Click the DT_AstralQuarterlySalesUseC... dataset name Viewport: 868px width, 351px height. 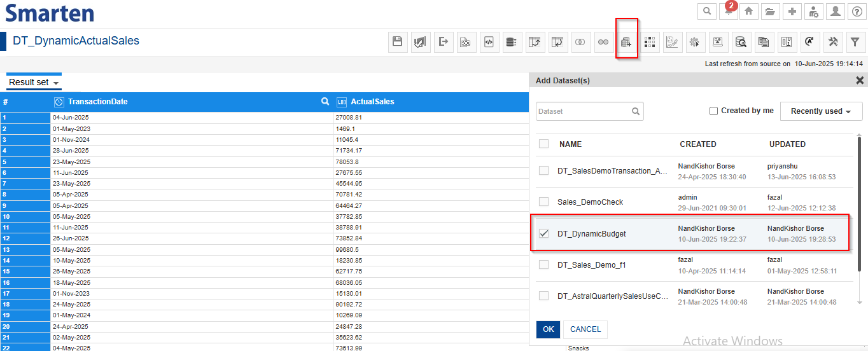[613, 296]
